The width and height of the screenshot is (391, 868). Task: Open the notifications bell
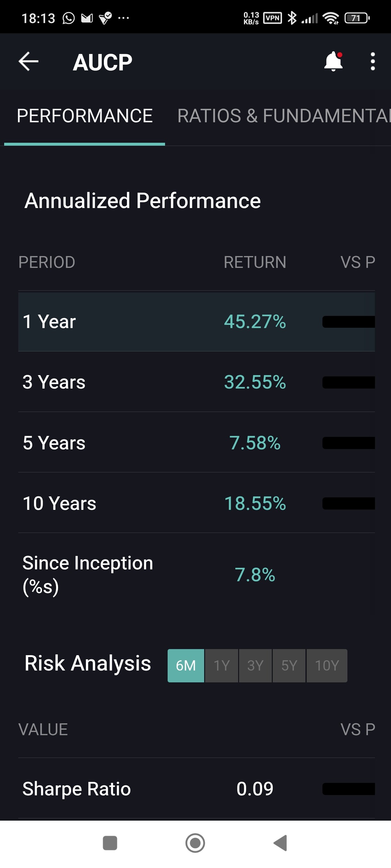[x=333, y=62]
